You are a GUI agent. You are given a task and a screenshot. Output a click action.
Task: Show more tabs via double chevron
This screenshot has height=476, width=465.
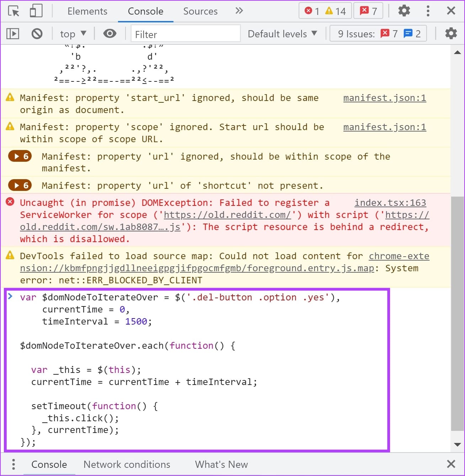tap(239, 11)
